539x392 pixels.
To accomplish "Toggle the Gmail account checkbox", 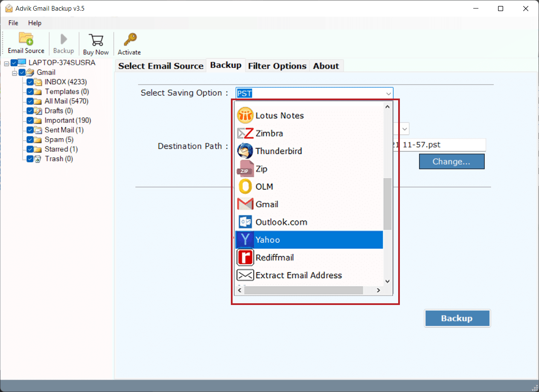I will [x=22, y=73].
